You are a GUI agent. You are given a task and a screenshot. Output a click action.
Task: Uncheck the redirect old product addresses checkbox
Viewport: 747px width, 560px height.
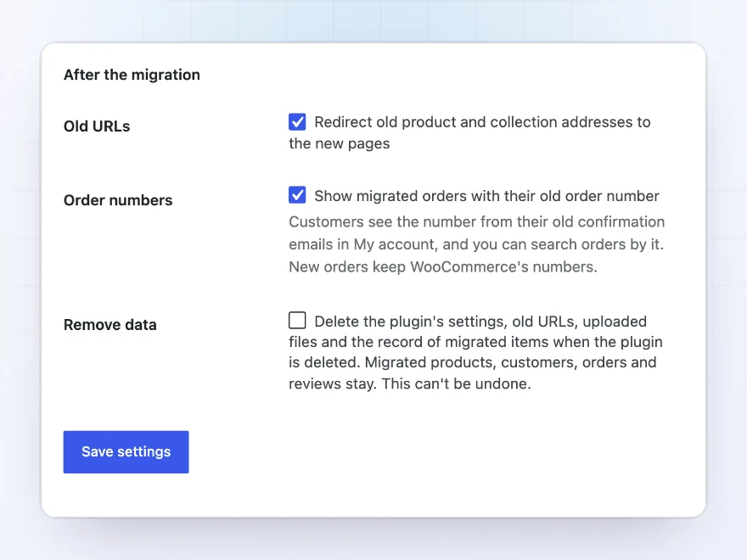coord(297,122)
